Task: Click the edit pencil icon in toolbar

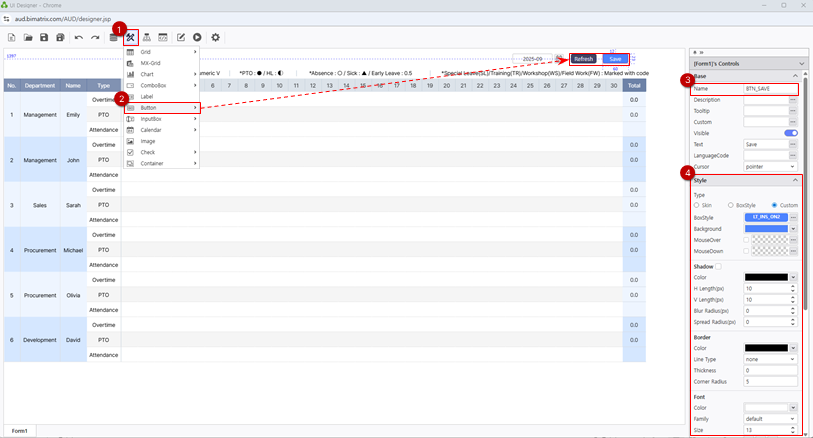Action: click(181, 38)
